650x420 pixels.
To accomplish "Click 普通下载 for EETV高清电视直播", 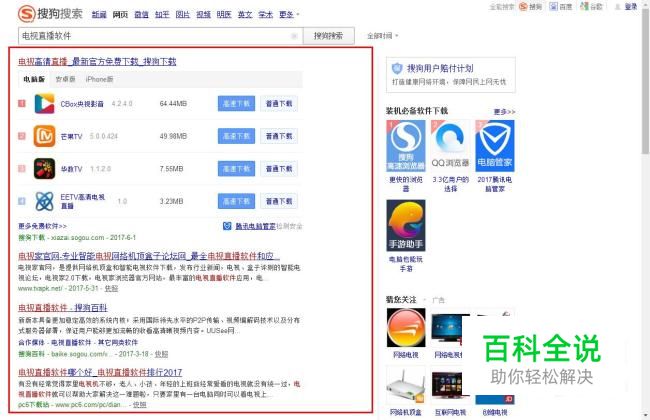I will tap(279, 202).
